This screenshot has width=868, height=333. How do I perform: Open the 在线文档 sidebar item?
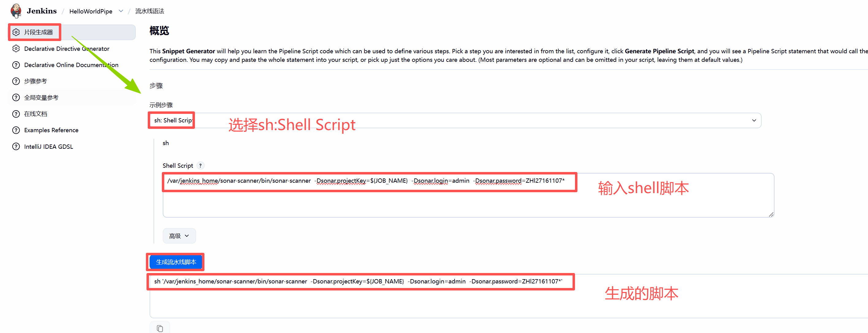pos(35,114)
